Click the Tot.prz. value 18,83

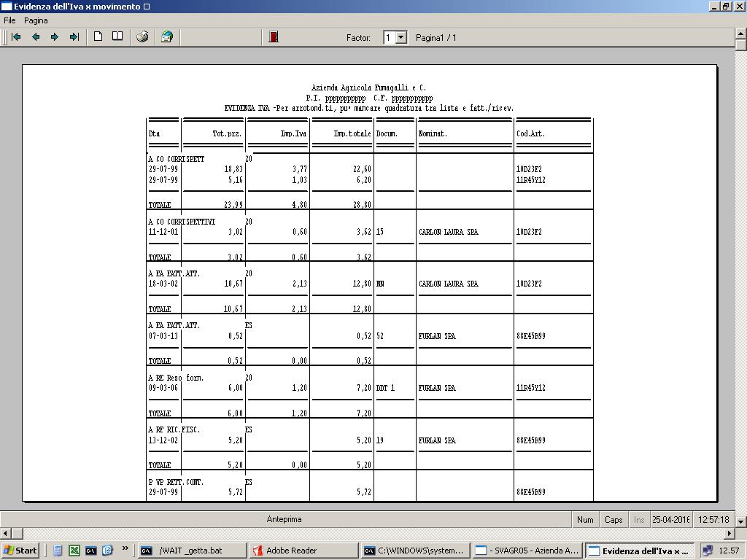point(233,169)
